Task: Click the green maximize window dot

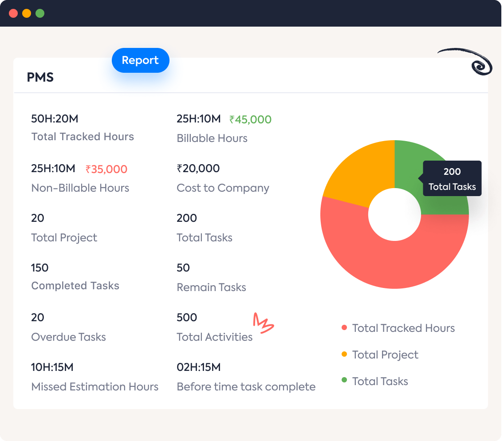Action: [x=40, y=13]
